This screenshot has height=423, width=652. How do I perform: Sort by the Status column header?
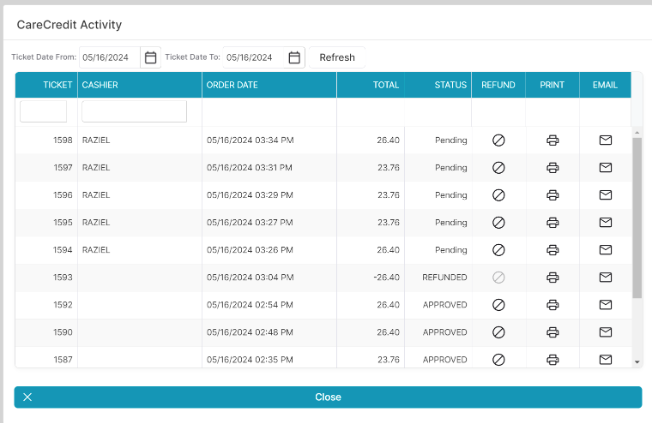click(450, 85)
